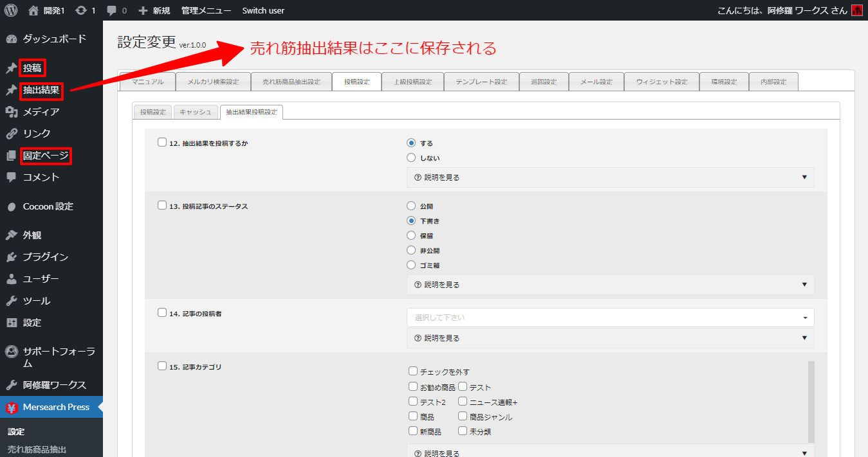Click the メディア media icon in sidebar
The image size is (868, 457).
pyautogui.click(x=11, y=112)
